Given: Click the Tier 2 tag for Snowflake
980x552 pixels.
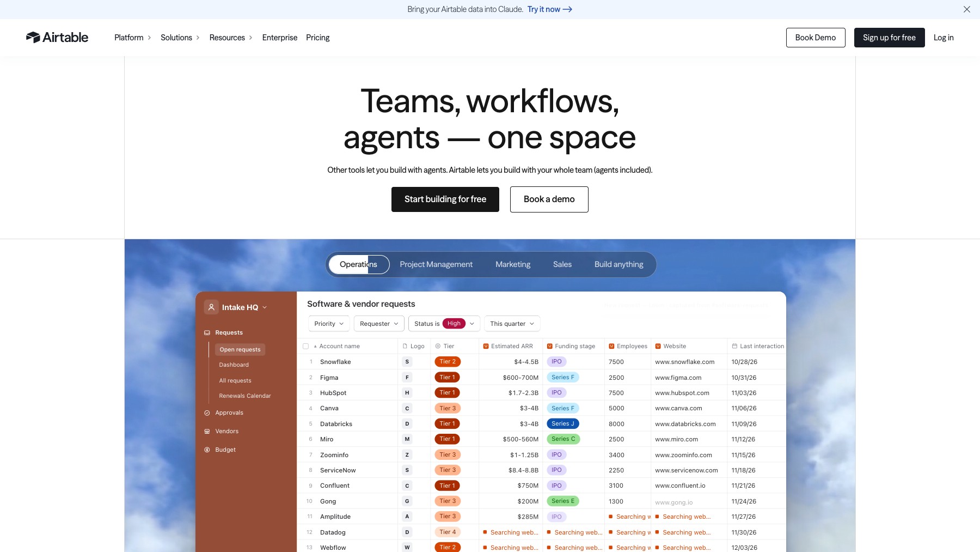Looking at the screenshot, I should point(448,362).
